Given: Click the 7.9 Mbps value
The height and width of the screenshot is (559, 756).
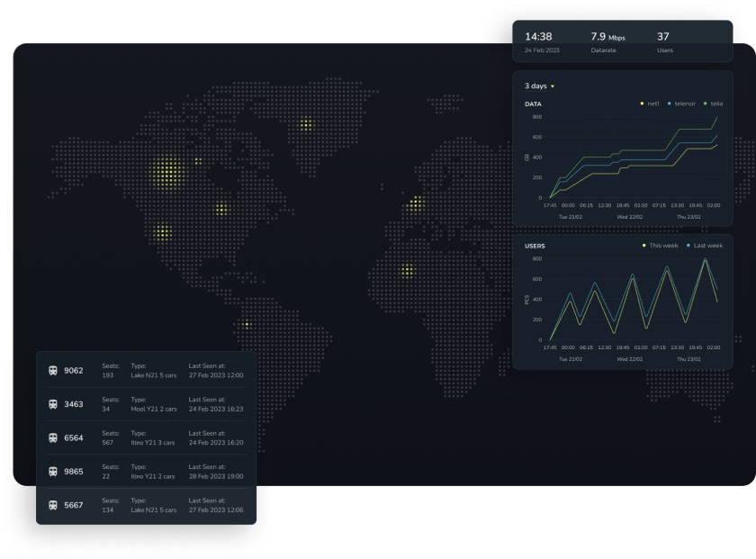Looking at the screenshot, I should 608,37.
